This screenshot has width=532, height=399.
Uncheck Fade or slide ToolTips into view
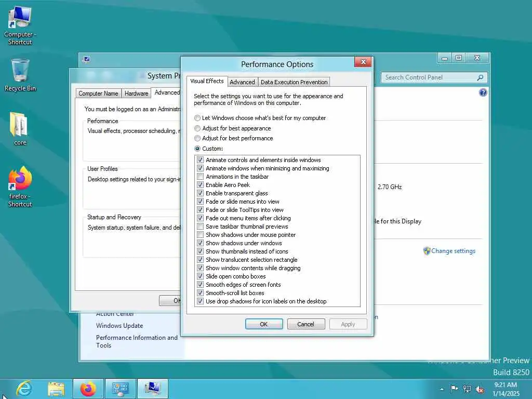click(200, 210)
